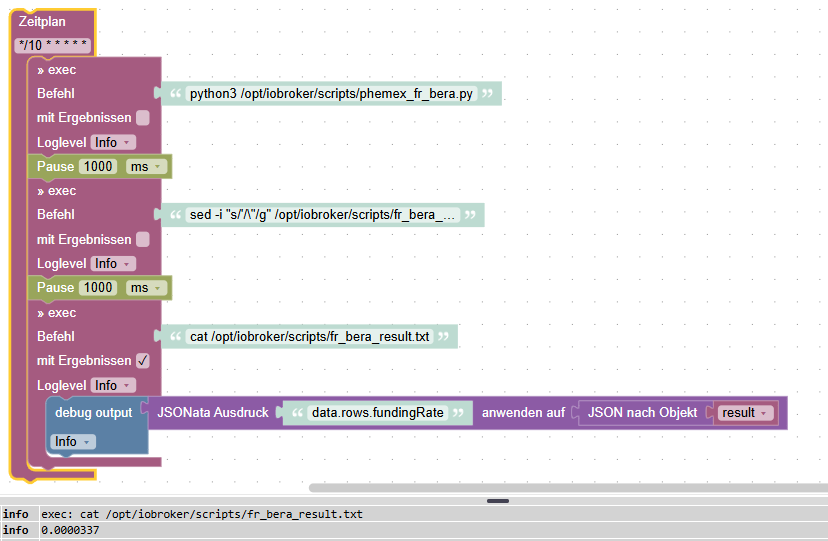828x541 pixels.
Task: Select the Zeitplan block header
Action: coord(42,22)
